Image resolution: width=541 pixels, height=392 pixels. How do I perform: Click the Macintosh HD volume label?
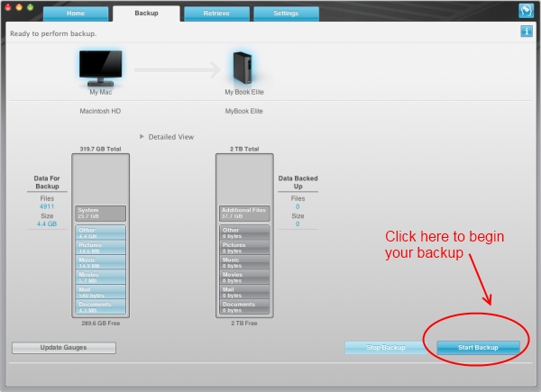click(100, 111)
